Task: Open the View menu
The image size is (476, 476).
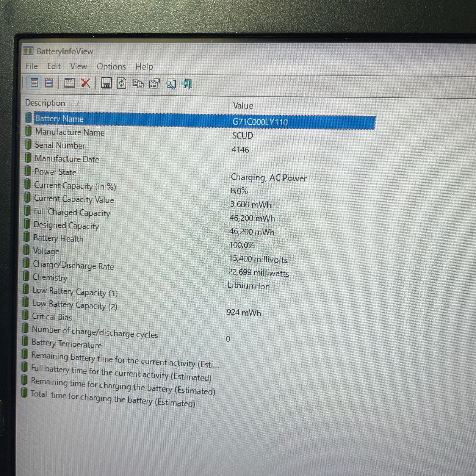Action: coord(79,66)
